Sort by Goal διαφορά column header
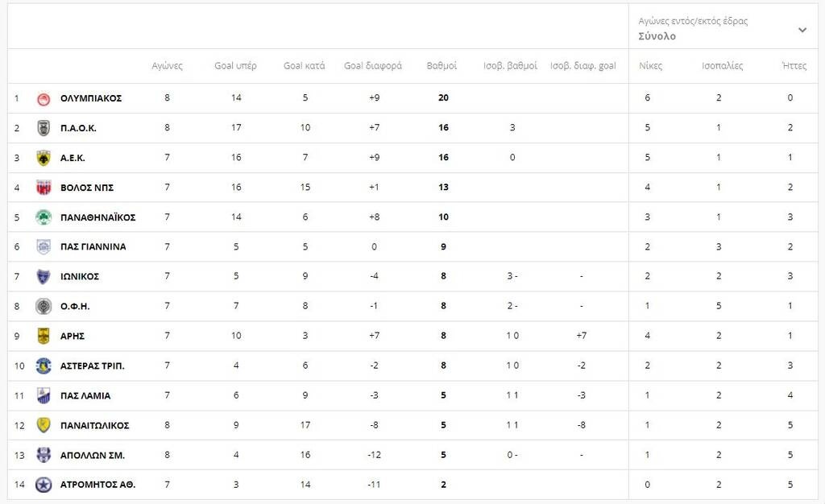 [x=372, y=66]
